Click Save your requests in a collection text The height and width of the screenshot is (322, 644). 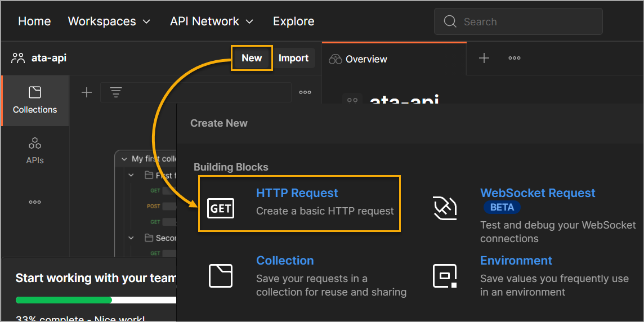(x=332, y=285)
